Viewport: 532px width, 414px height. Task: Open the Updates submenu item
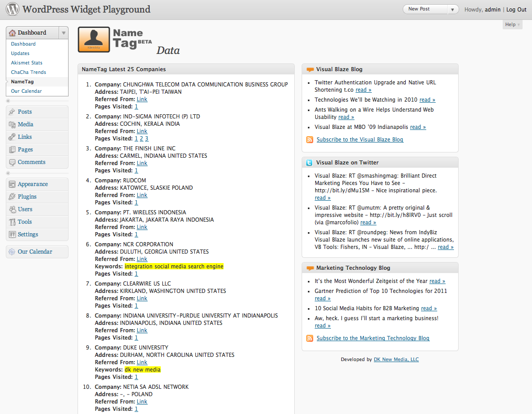[x=20, y=53]
